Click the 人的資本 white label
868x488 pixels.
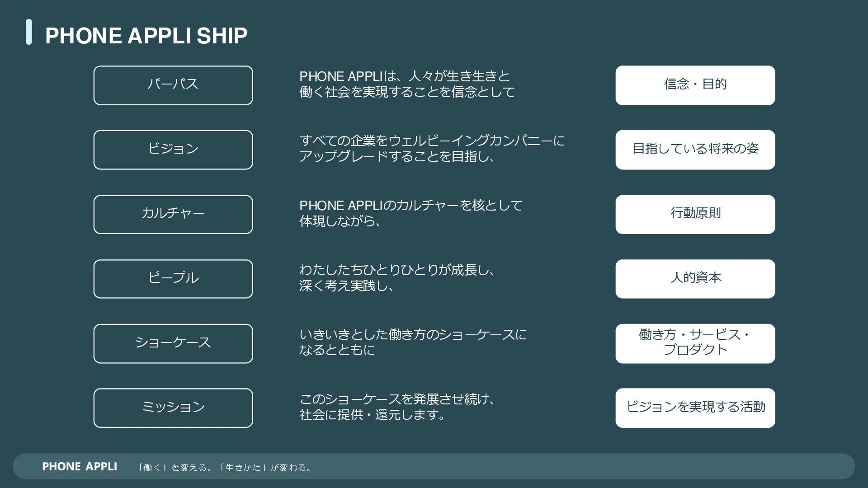pos(695,279)
